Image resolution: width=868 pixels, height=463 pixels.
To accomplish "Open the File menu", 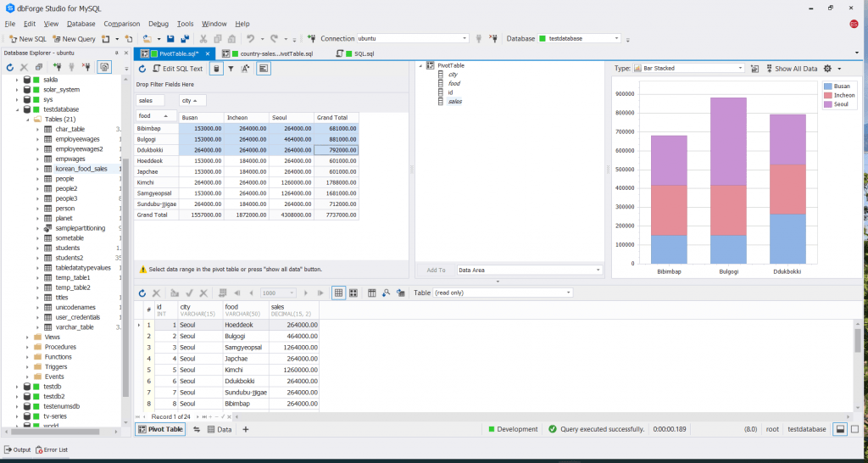I will point(10,24).
